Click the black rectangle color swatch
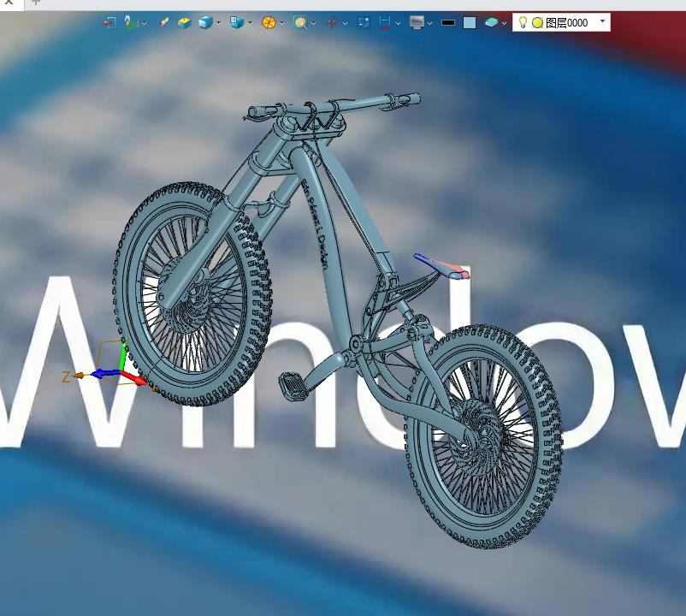Screen dimensions: 686x616 point(448,22)
